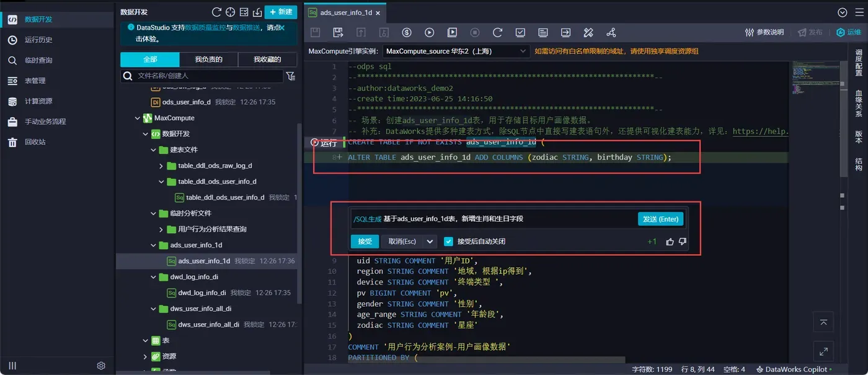Click the filter icon beside file search
Screen dimensions: 868x375
pyautogui.click(x=290, y=76)
